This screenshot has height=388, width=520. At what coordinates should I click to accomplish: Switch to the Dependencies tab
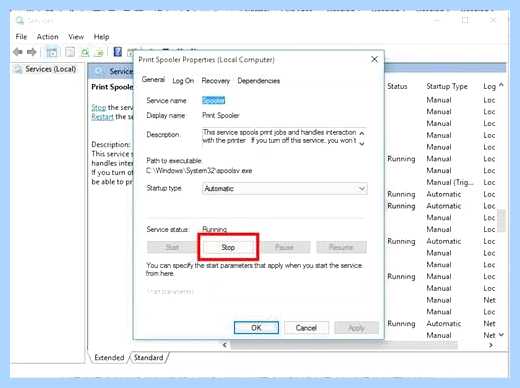(259, 81)
